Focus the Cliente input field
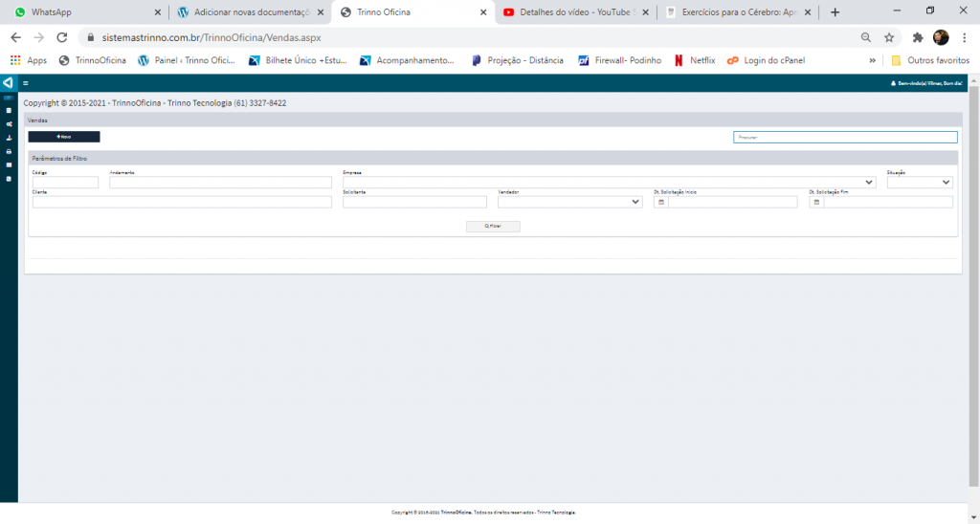The image size is (980, 524). (x=182, y=202)
